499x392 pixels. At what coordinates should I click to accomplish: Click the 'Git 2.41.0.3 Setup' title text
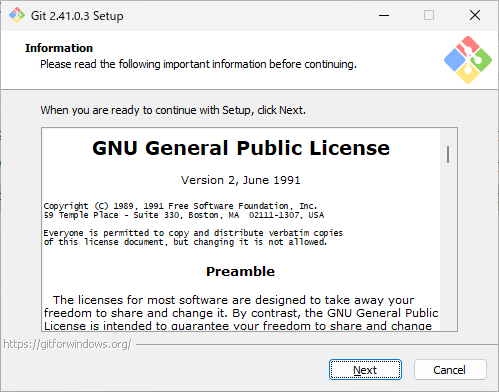click(x=77, y=16)
